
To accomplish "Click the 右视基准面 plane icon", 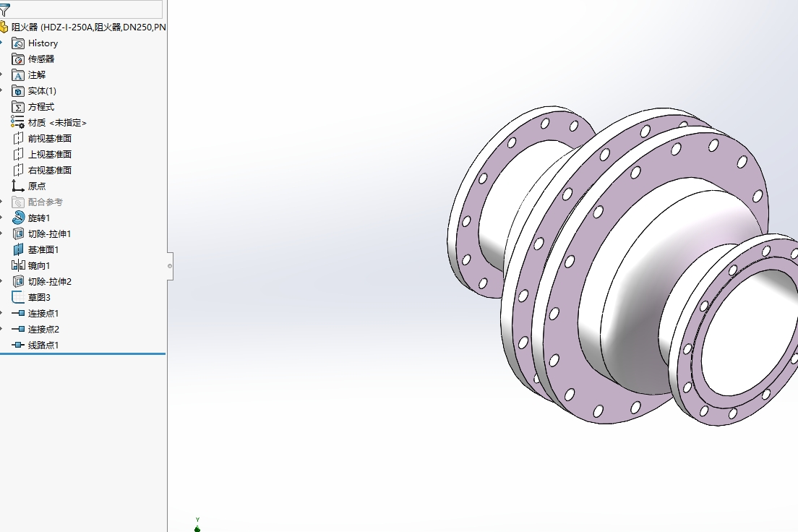I will pyautogui.click(x=18, y=170).
